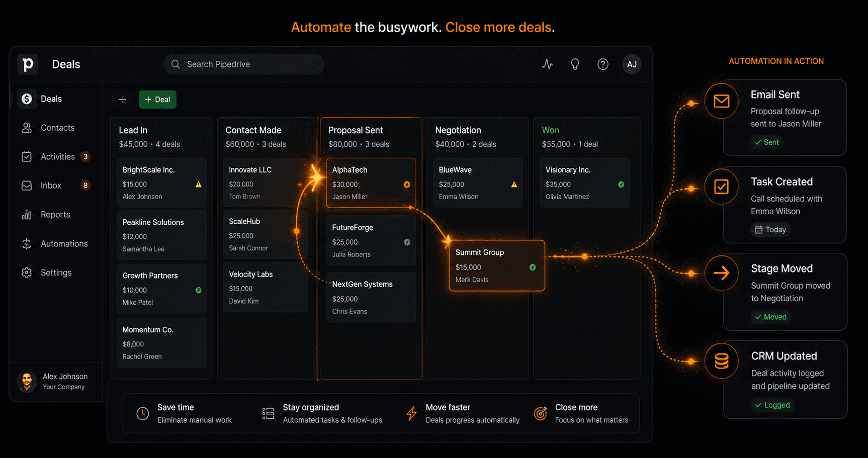Viewport: 868px width, 458px height.
Task: Click the Moved status badge
Action: coord(770,317)
